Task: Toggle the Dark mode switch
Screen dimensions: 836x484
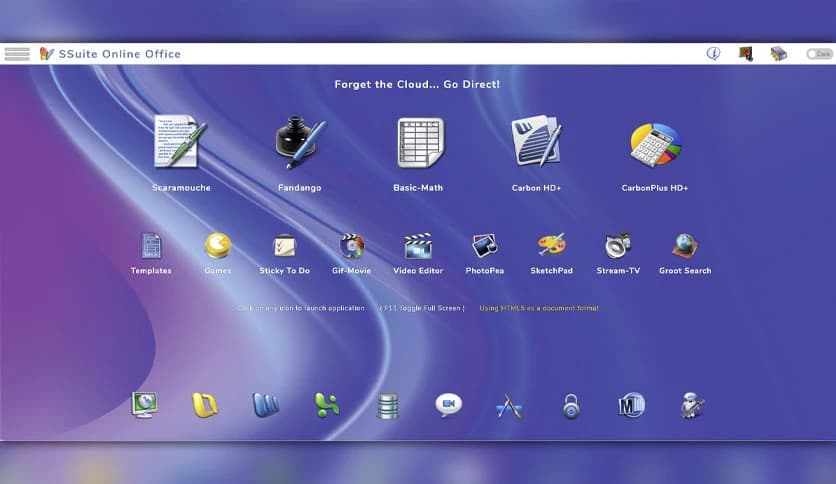Action: 819,54
